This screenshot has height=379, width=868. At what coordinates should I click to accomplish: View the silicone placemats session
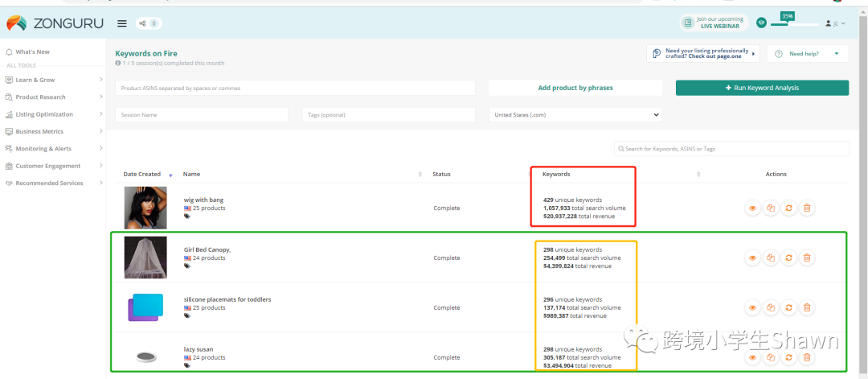click(752, 307)
